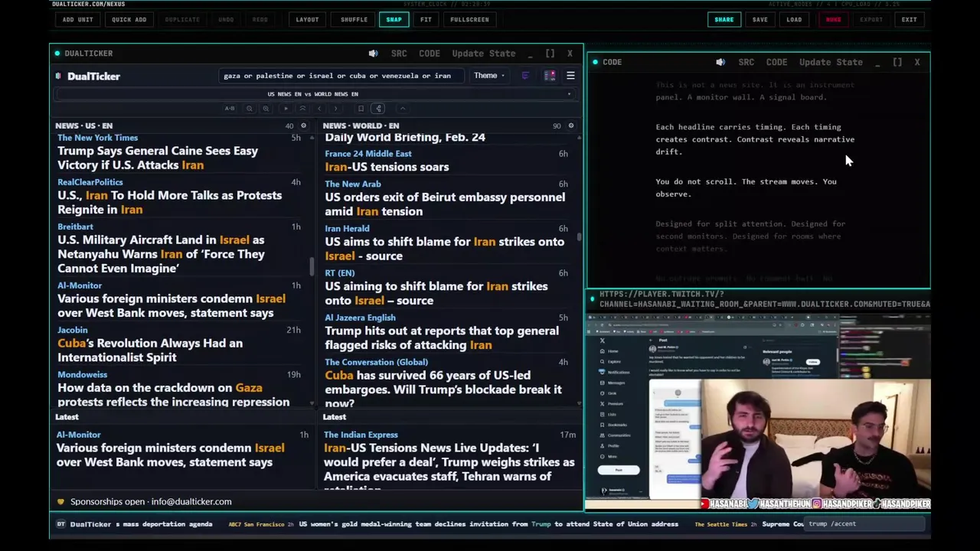Go to next with right arrow icon
Screen dimensions: 980x551
[x=335, y=109]
